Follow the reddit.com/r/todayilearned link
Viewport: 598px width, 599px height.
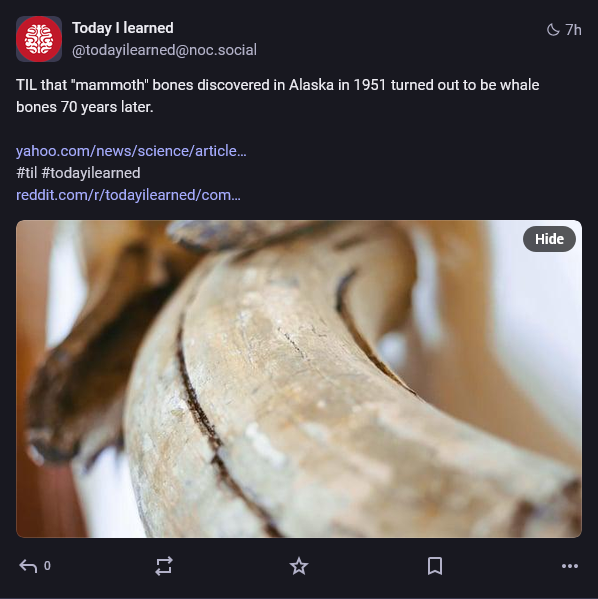(x=128, y=195)
